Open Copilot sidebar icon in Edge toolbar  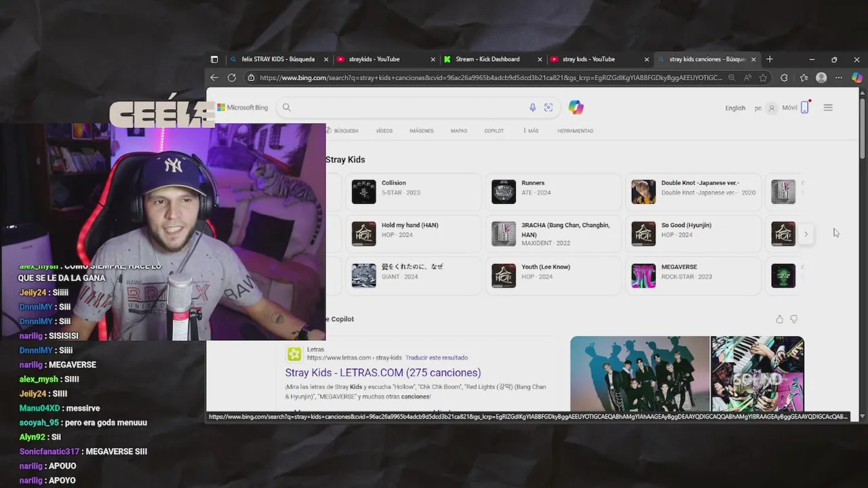click(857, 78)
